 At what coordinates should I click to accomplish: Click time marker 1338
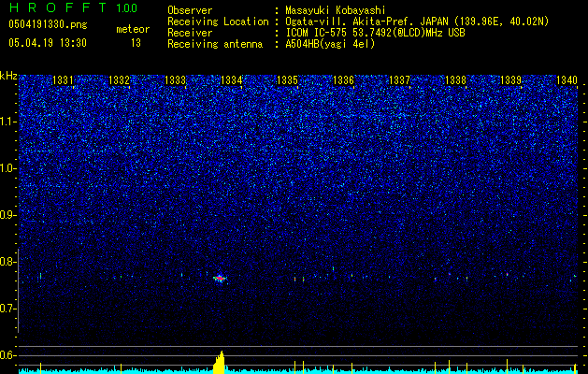pos(455,79)
